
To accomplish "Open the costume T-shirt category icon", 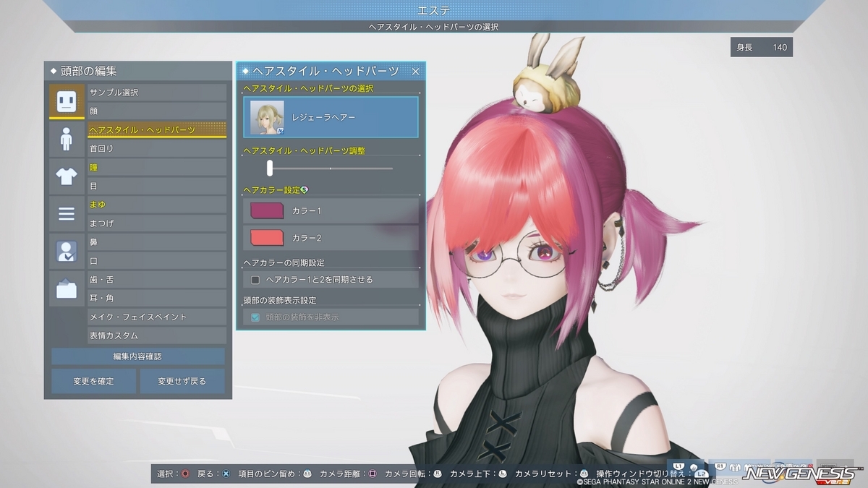I will click(67, 176).
